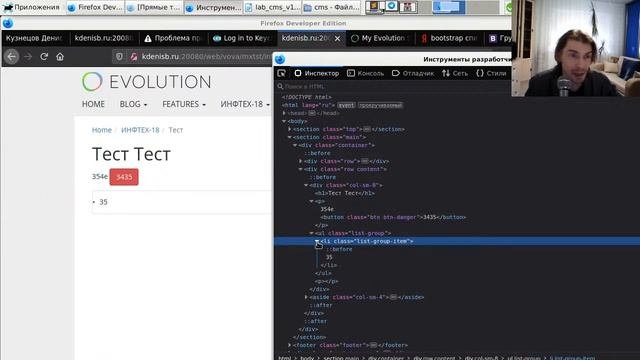This screenshot has width=640, height=360.
Task: Open the Стили style editor tab
Action: pyautogui.click(x=491, y=73)
